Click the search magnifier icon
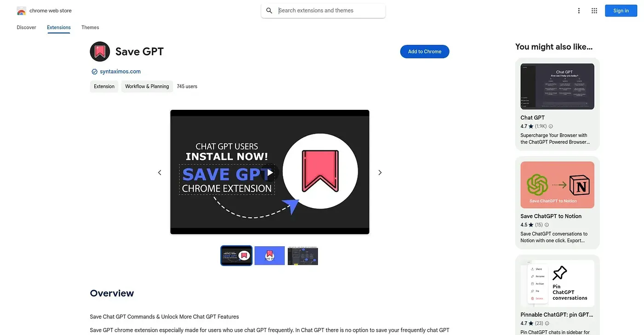Screen dimensions: 644x335 (270, 11)
